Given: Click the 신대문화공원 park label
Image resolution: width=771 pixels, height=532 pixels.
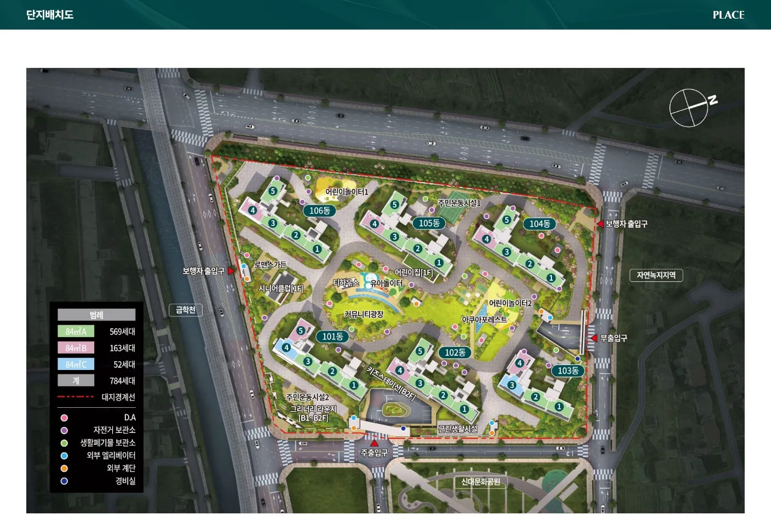Looking at the screenshot, I should (481, 482).
